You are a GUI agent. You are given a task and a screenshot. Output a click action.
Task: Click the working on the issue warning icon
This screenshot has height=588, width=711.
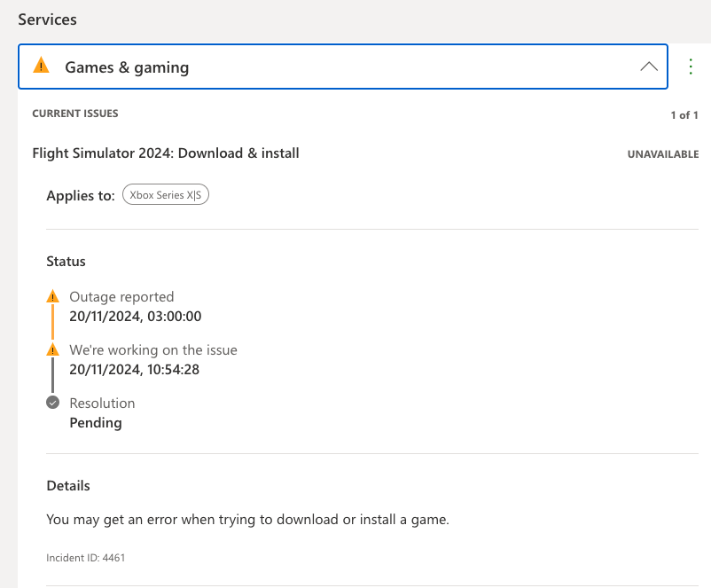52,349
